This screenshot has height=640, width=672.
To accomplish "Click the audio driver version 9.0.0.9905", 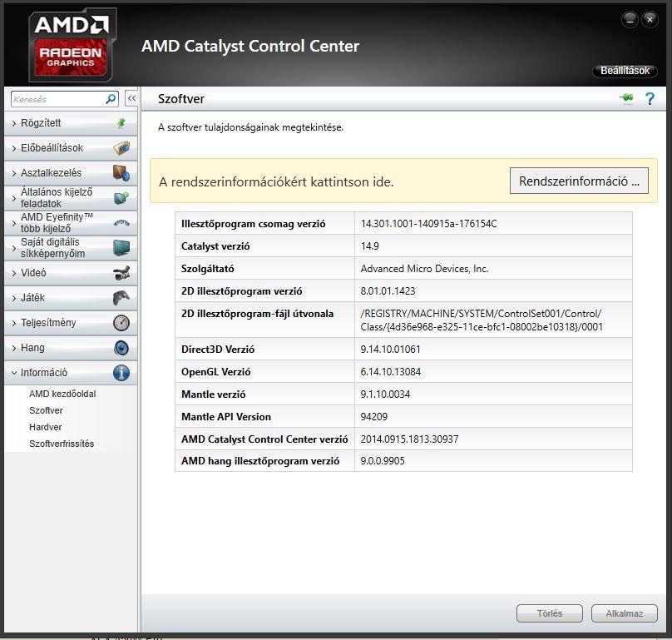I will coord(383,461).
